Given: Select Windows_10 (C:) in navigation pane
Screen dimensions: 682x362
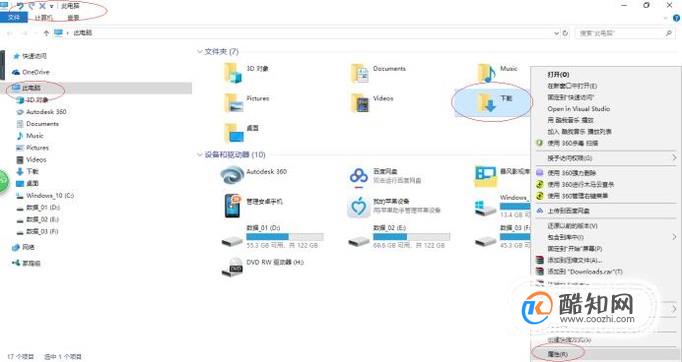Looking at the screenshot, I should tap(50, 195).
